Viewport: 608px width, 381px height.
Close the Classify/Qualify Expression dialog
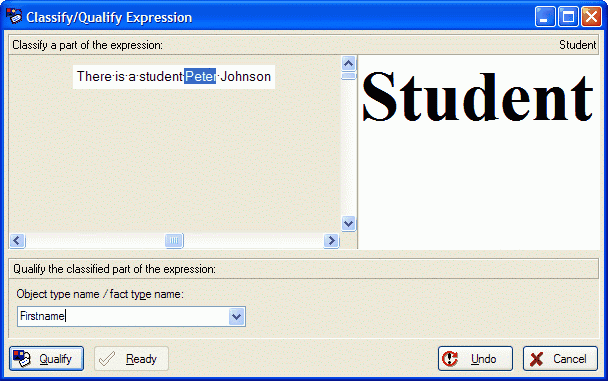591,17
